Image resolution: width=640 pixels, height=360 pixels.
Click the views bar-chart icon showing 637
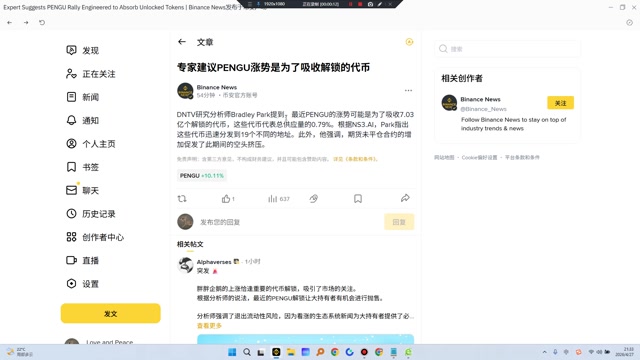272,199
